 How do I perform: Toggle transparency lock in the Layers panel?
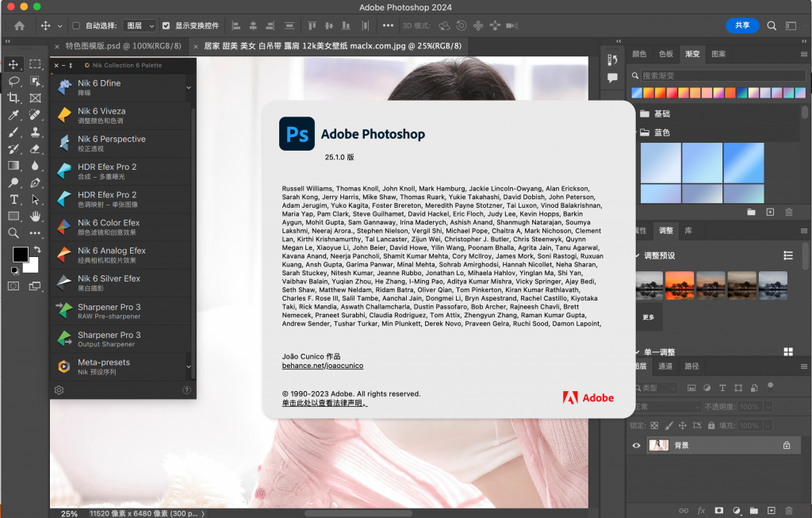click(x=653, y=425)
